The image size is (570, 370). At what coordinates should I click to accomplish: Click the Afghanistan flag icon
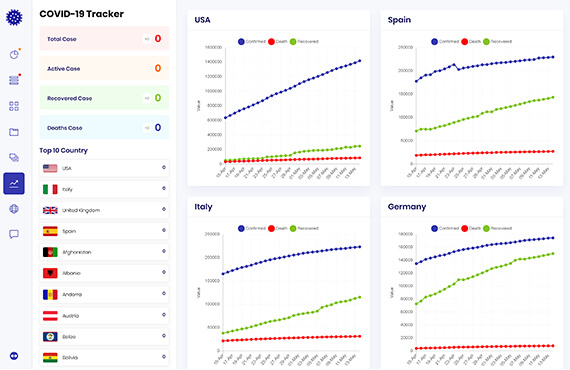click(50, 252)
